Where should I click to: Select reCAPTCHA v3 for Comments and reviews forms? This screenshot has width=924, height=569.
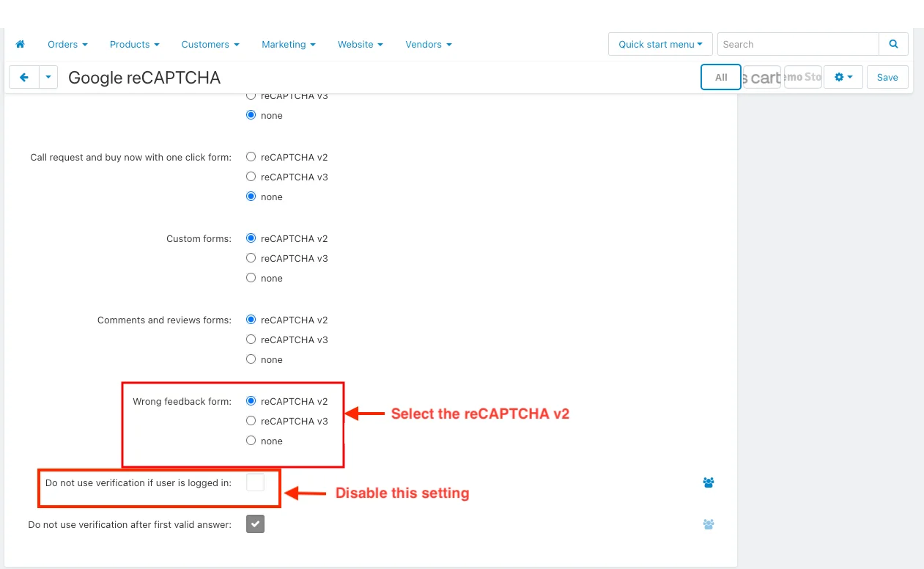(x=251, y=339)
